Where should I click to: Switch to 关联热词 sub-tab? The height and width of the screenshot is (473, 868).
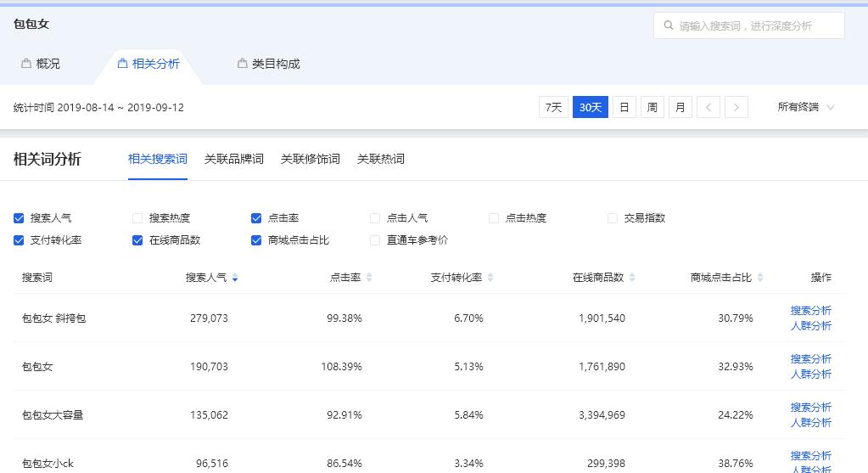click(381, 159)
